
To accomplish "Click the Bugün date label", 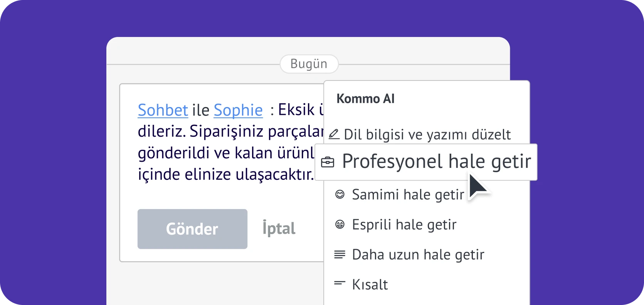I will (309, 64).
